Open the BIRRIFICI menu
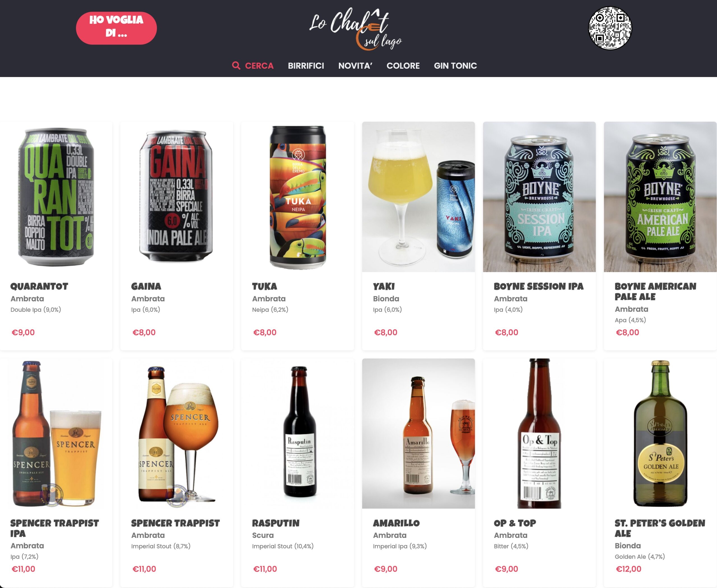This screenshot has height=588, width=717. point(306,66)
